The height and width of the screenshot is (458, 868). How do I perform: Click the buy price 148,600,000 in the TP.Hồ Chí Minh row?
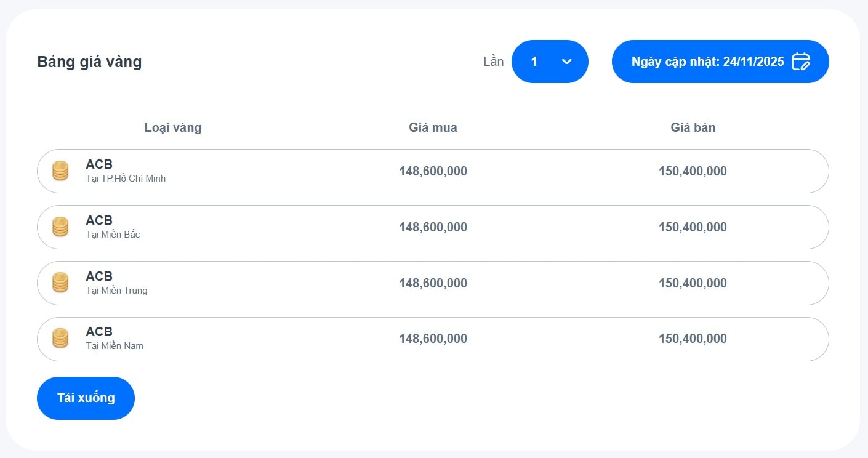click(433, 171)
